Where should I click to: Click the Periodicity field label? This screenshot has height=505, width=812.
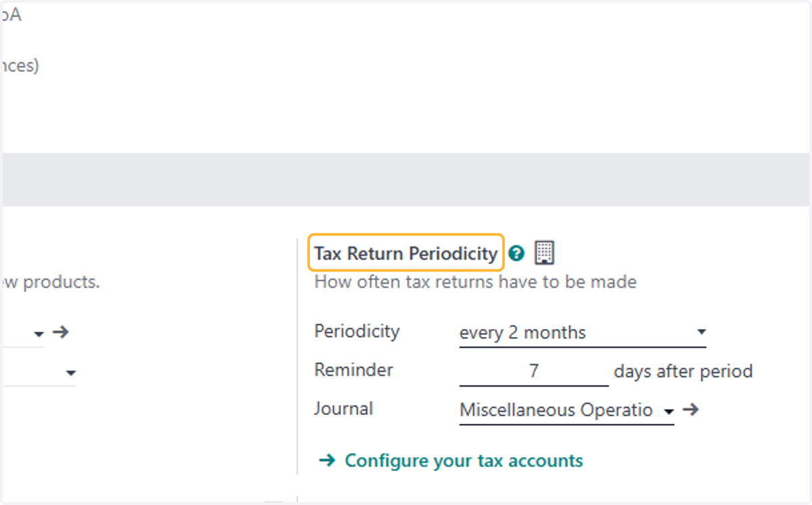click(x=357, y=331)
